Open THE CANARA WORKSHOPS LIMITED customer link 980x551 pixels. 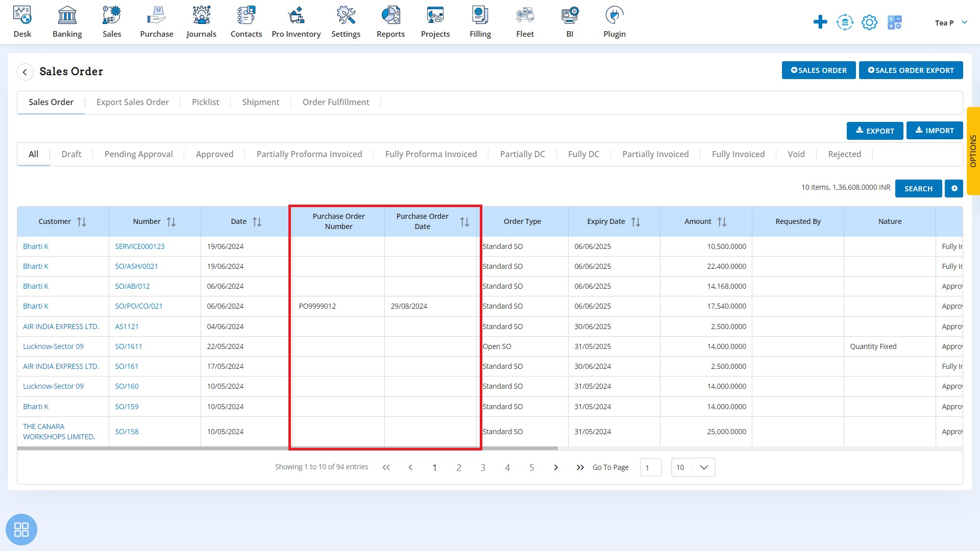(59, 432)
